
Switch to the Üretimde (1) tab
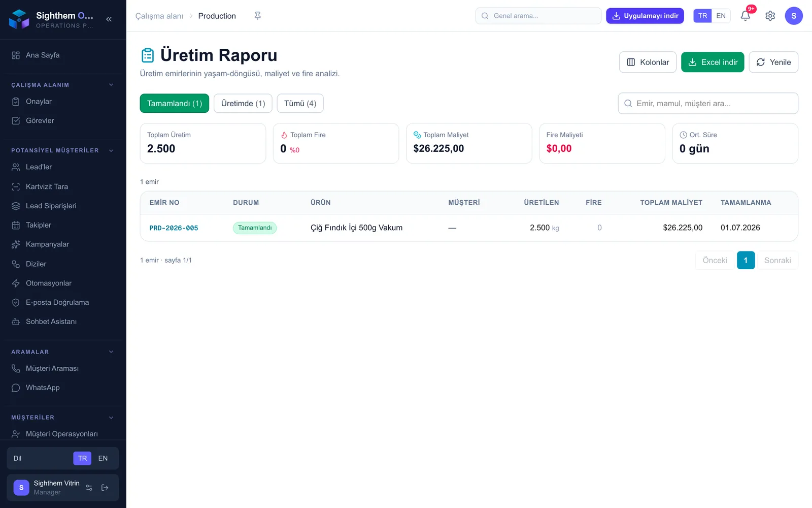click(243, 103)
